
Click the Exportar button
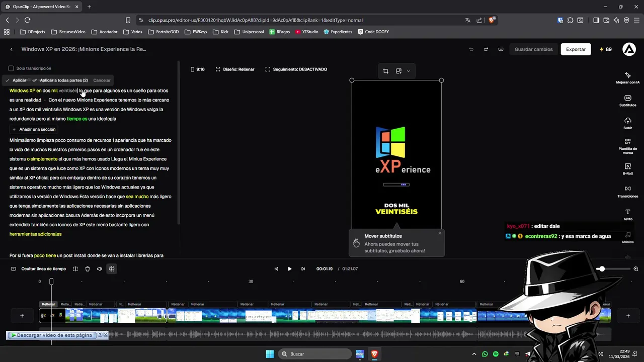(x=576, y=49)
